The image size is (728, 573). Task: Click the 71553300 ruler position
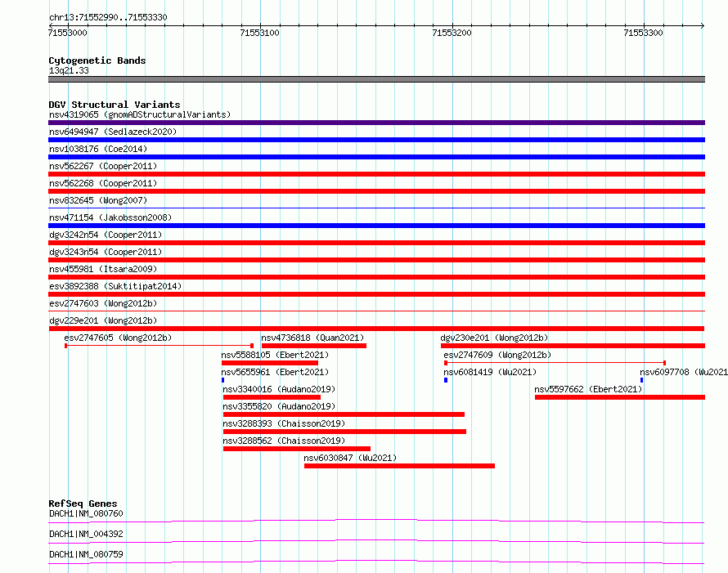pyautogui.click(x=643, y=33)
